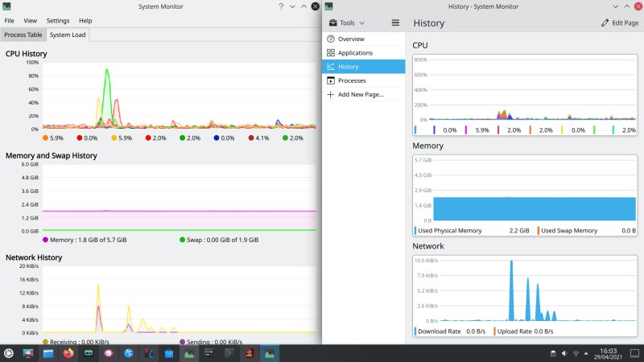
Task: Open the application launcher in the taskbar
Action: pos(9,352)
